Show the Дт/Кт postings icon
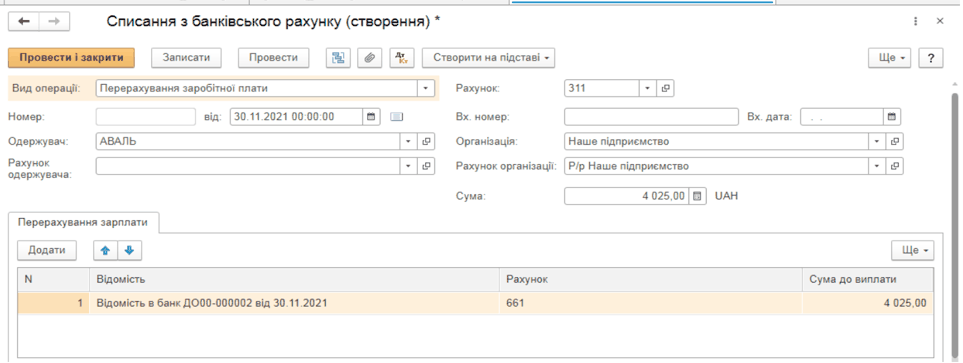The width and height of the screenshot is (963, 363). pyautogui.click(x=402, y=58)
